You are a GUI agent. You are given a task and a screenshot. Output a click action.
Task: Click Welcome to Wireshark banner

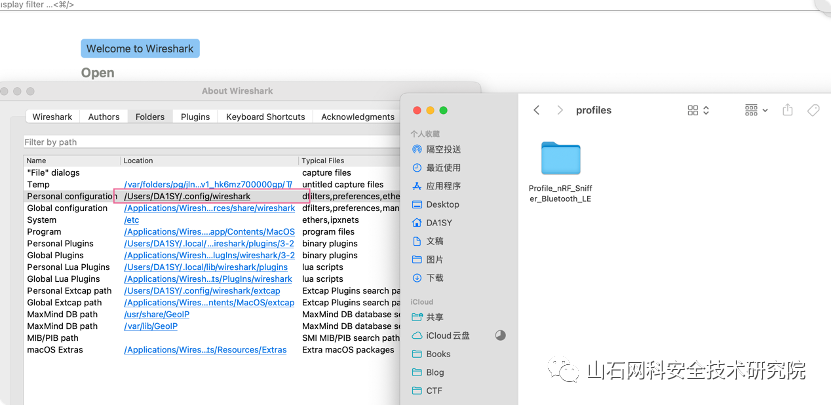coord(140,48)
